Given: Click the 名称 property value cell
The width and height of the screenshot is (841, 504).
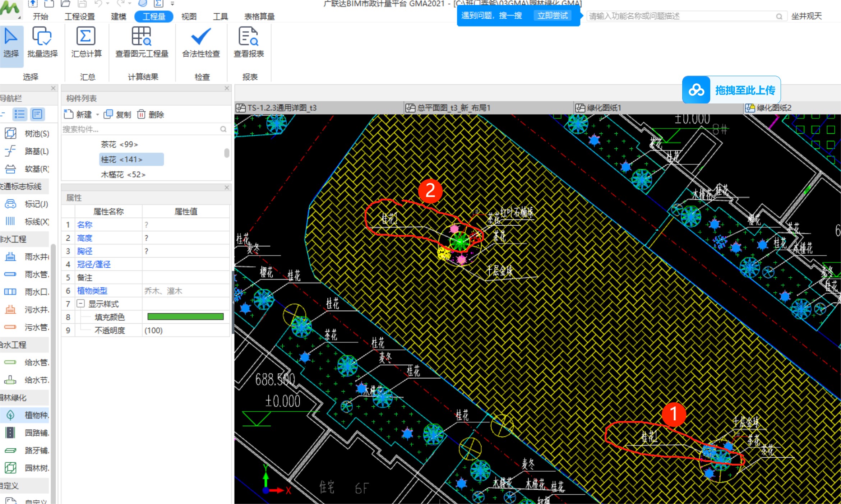Looking at the screenshot, I should (186, 225).
